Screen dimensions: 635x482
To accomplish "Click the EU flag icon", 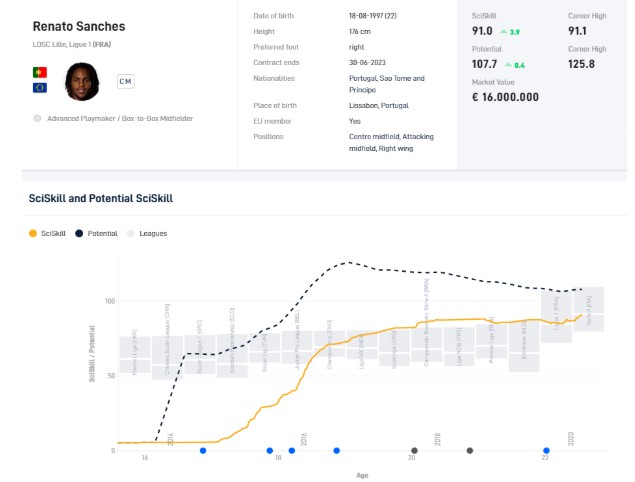I will tap(40, 87).
